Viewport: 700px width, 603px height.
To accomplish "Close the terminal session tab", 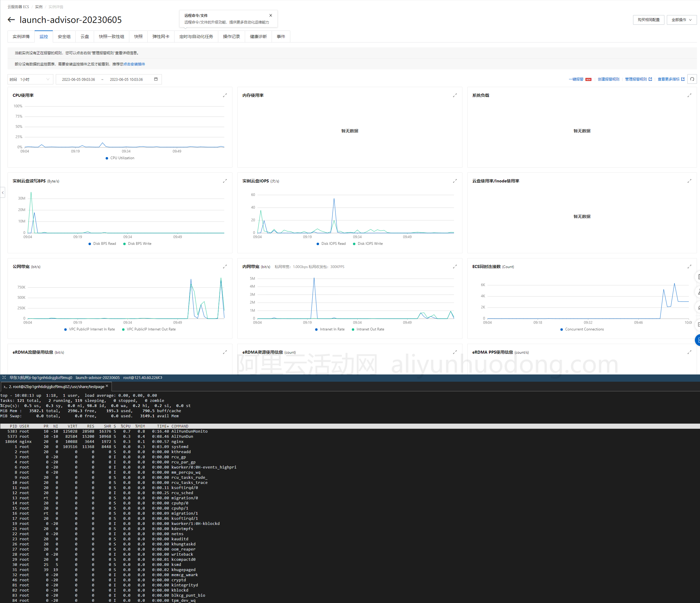I will 107,386.
